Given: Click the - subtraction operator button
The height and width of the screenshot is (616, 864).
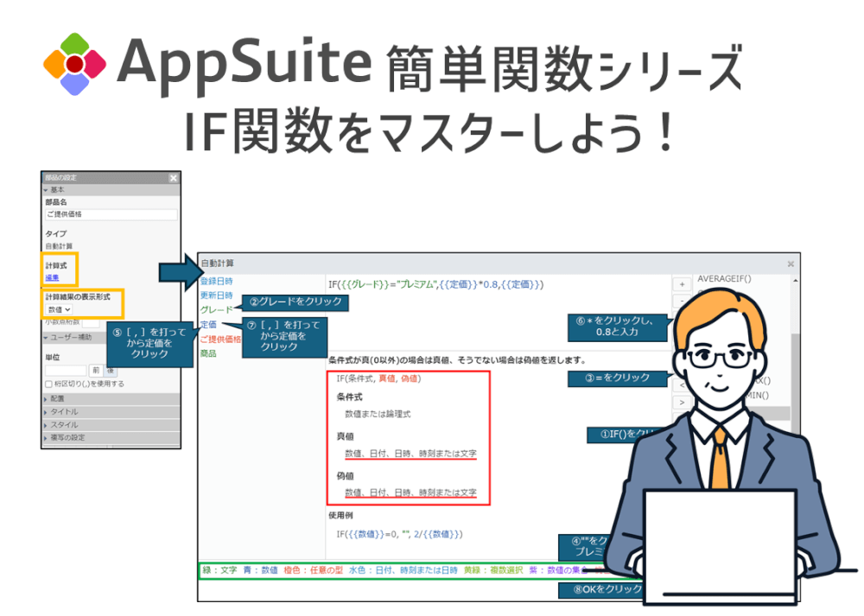Looking at the screenshot, I should (x=682, y=302).
